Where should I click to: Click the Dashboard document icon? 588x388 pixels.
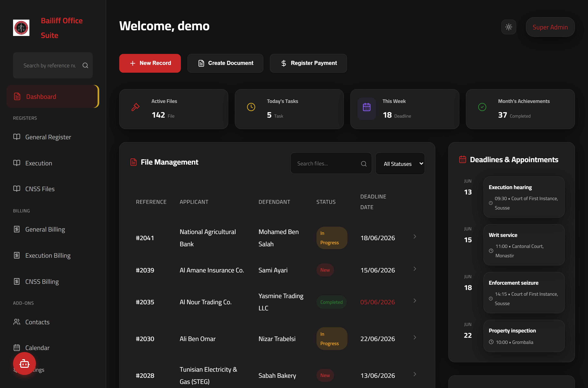17,97
